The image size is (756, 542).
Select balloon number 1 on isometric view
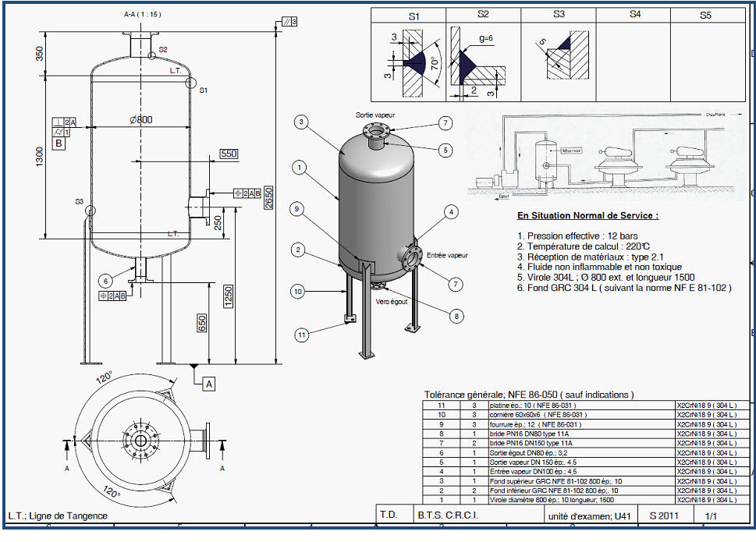[x=300, y=168]
